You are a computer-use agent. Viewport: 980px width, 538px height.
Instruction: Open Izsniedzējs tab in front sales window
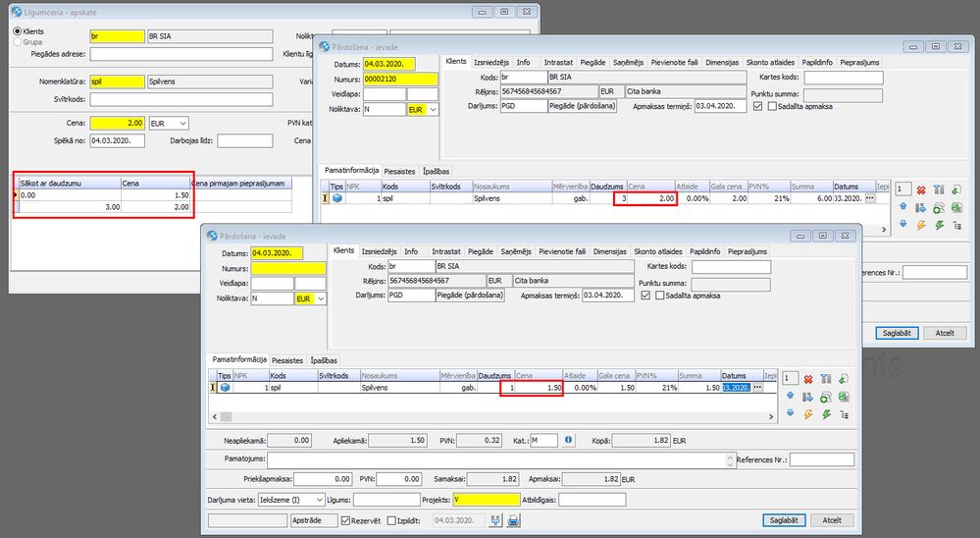point(379,251)
